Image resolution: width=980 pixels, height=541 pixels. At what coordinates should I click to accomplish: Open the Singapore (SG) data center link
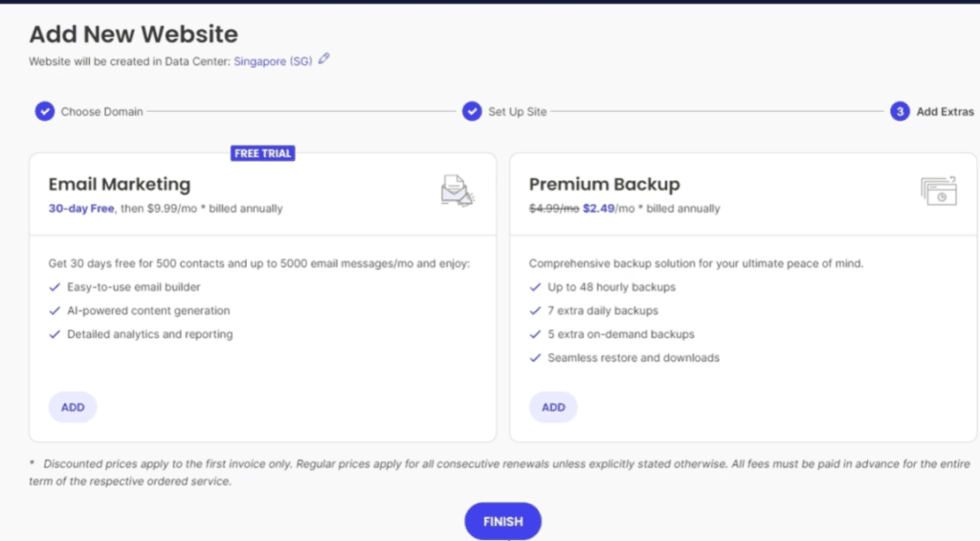273,60
